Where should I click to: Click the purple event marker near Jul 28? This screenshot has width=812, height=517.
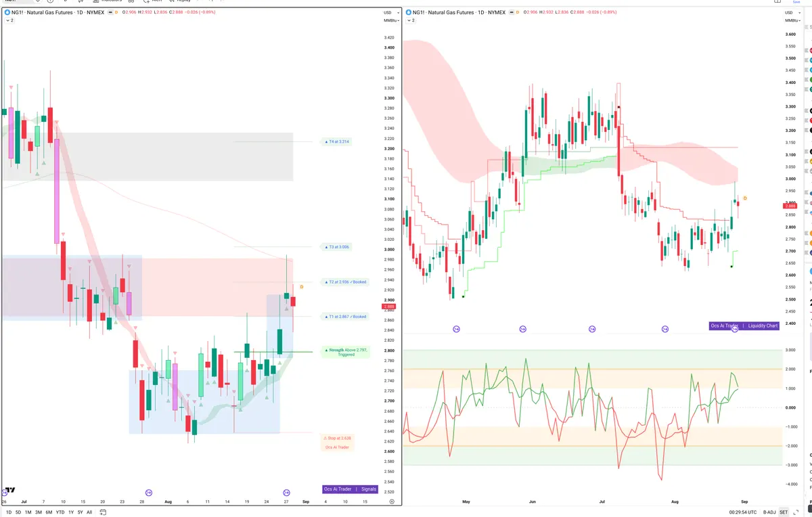click(x=149, y=492)
